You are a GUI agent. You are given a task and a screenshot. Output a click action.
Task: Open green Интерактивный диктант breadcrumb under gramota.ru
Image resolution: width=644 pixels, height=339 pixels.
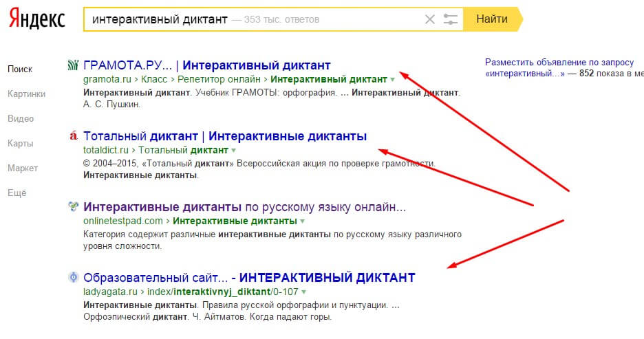point(329,79)
